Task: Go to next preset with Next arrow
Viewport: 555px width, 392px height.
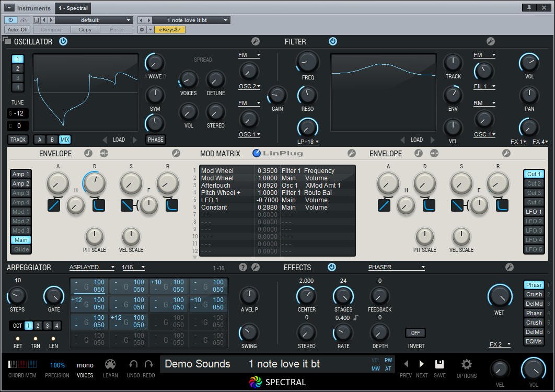Action: (x=422, y=364)
